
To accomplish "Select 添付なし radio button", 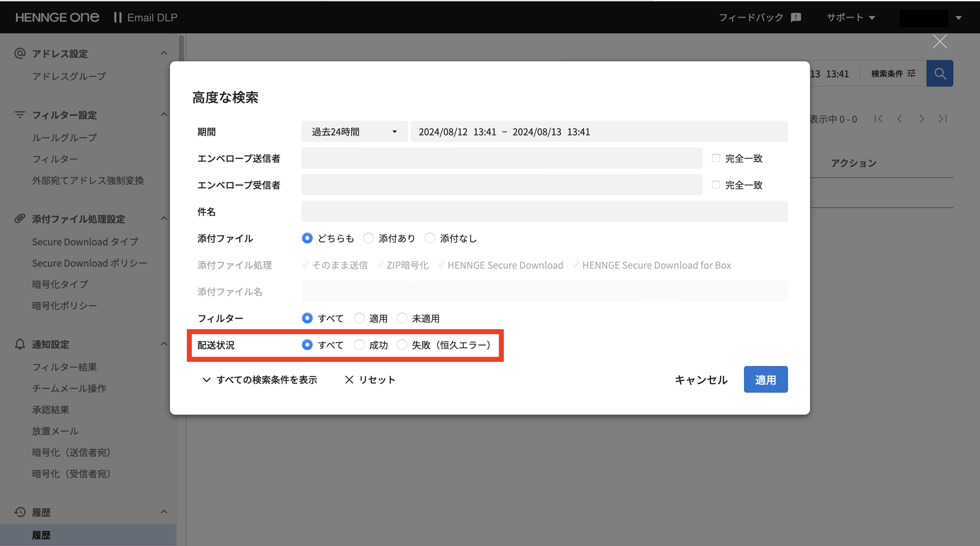I will [x=430, y=238].
